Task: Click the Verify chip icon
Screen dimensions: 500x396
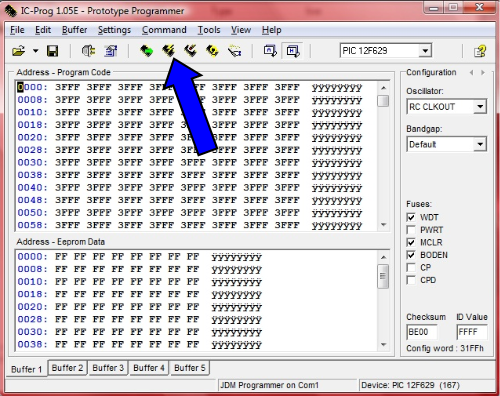Action: pyautogui.click(x=212, y=51)
